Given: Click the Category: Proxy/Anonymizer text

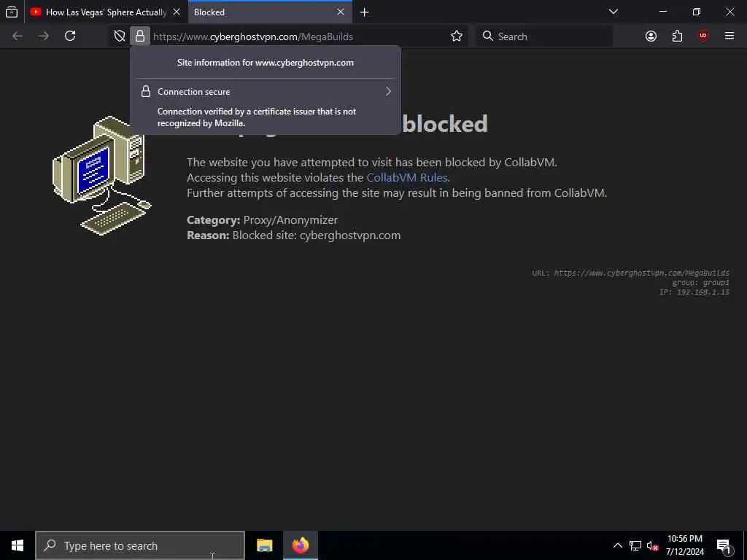Looking at the screenshot, I should click(x=262, y=220).
